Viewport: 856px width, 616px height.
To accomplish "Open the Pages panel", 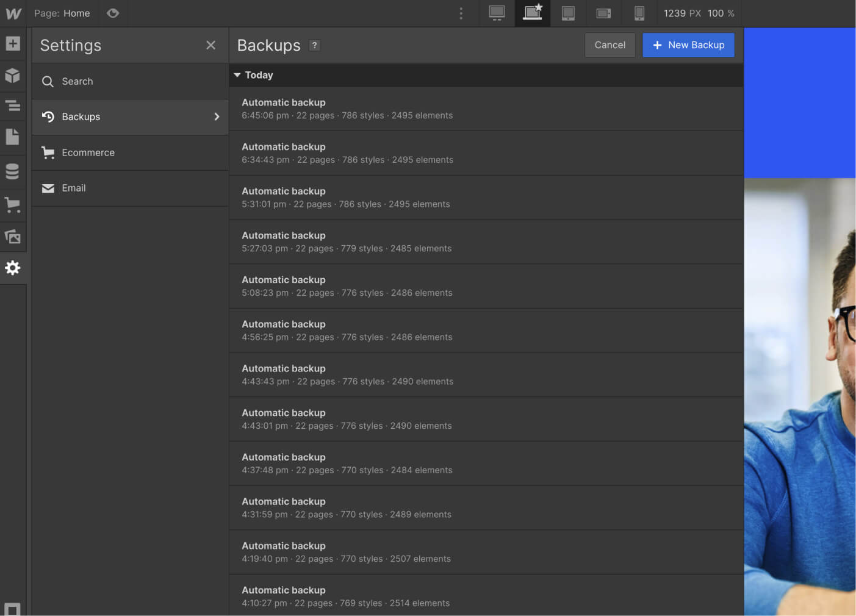I will point(13,137).
